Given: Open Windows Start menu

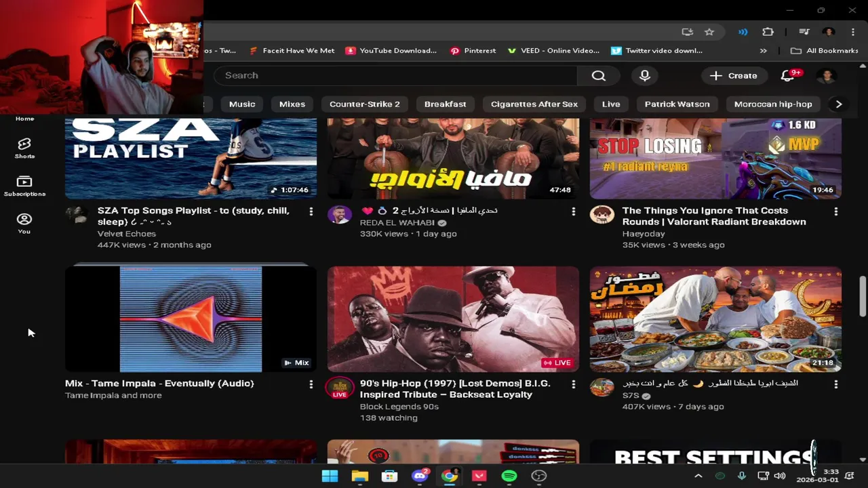Looking at the screenshot, I should pos(330,476).
